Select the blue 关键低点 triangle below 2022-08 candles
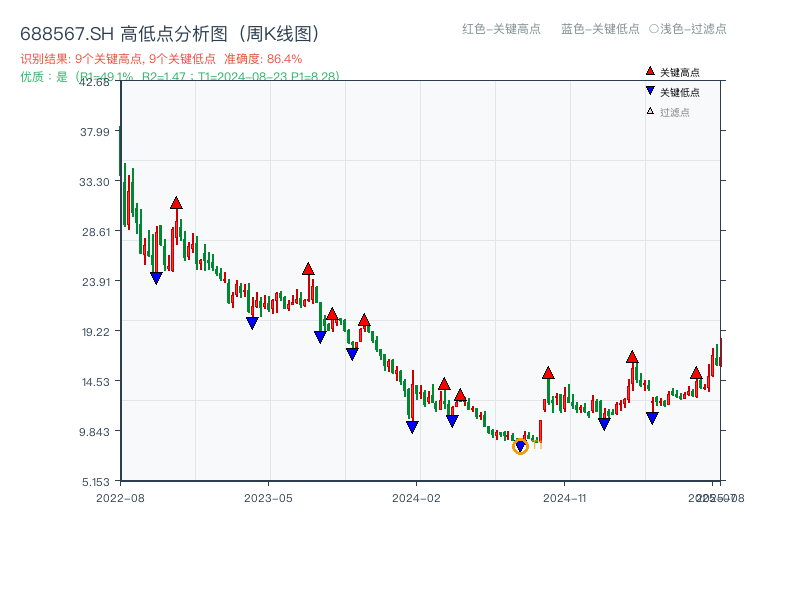The width and height of the screenshot is (800, 600). click(x=156, y=278)
